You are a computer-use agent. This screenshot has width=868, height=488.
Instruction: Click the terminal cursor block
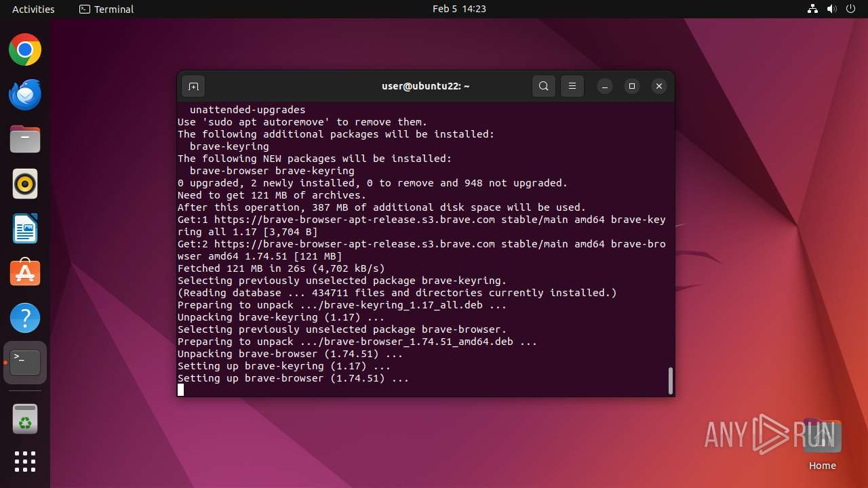coord(180,390)
